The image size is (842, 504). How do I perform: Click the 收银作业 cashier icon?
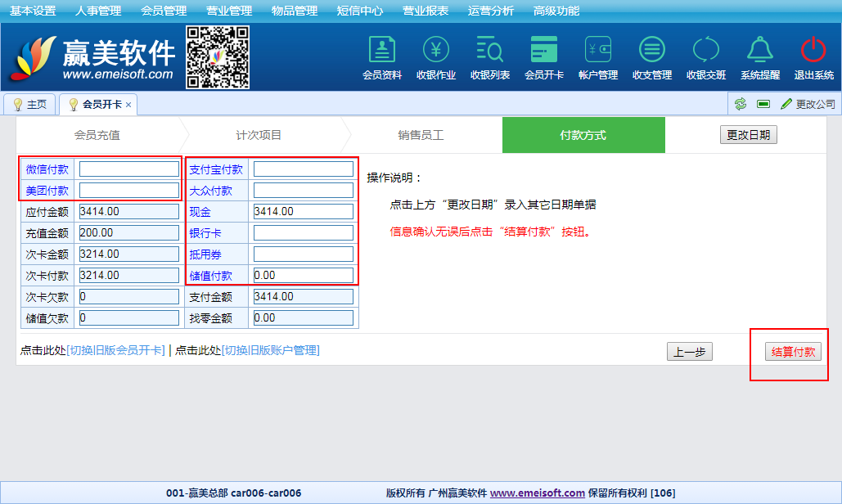(x=435, y=51)
